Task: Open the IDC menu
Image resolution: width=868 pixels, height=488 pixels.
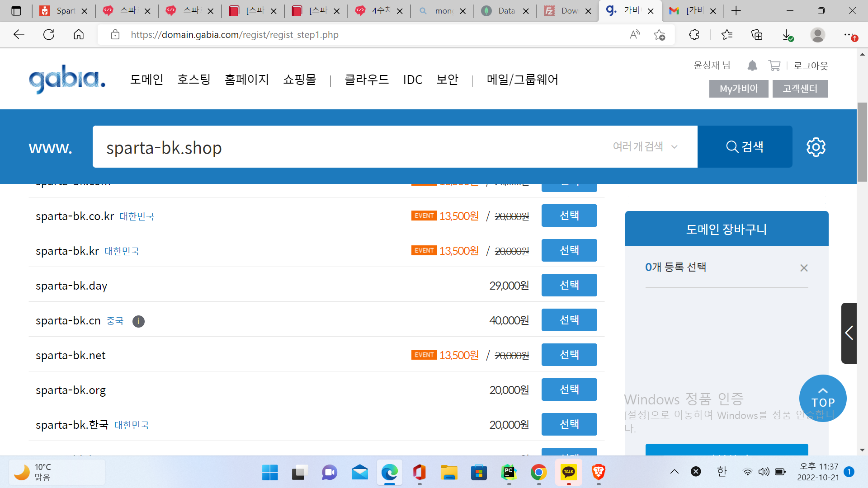Action: coord(412,80)
